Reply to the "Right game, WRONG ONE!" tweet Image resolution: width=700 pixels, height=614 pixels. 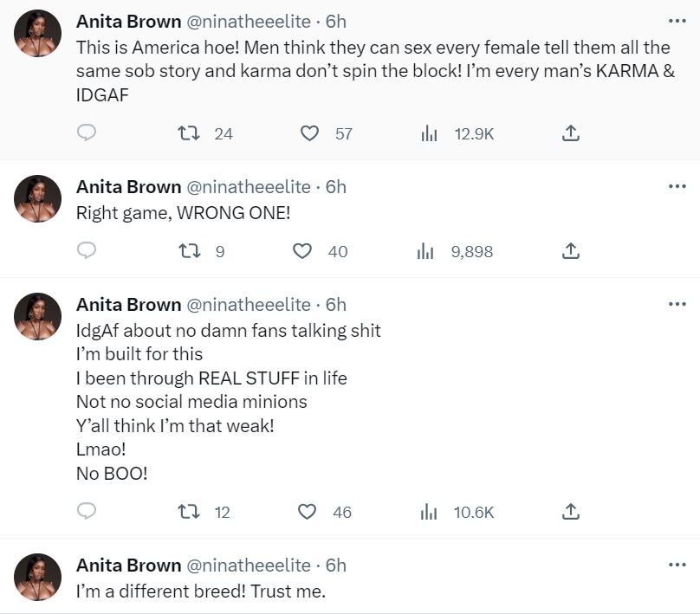coord(87,251)
